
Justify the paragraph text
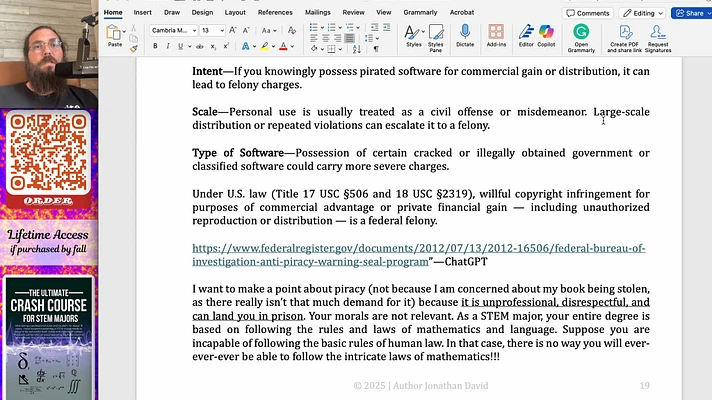coord(349,39)
